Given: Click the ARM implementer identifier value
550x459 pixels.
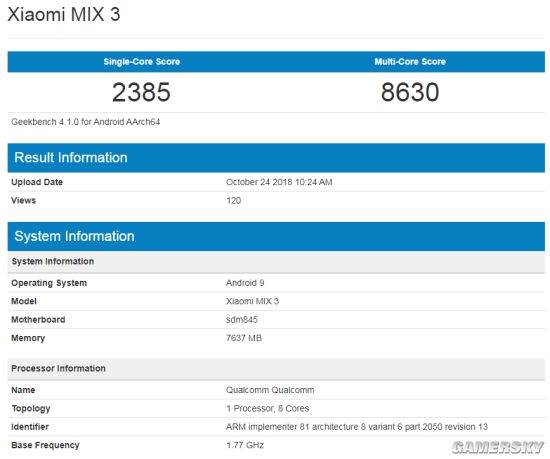Looking at the screenshot, I should (x=357, y=427).
